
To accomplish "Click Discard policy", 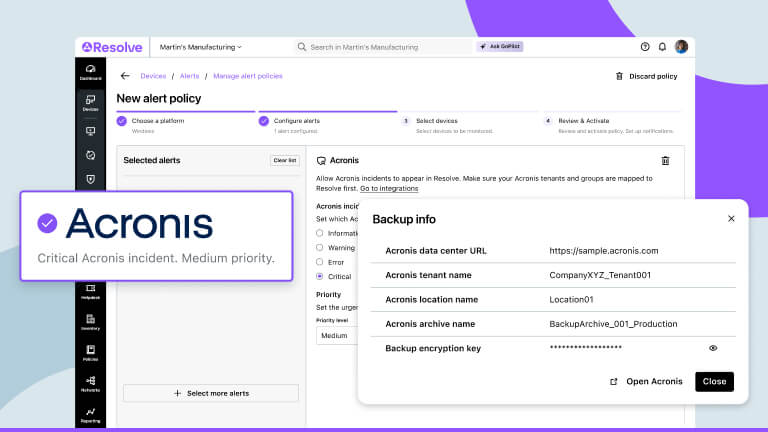I will coord(647,76).
